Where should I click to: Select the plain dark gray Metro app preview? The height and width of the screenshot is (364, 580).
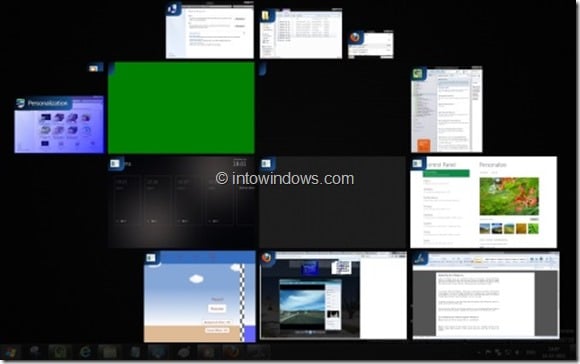[x=333, y=202]
